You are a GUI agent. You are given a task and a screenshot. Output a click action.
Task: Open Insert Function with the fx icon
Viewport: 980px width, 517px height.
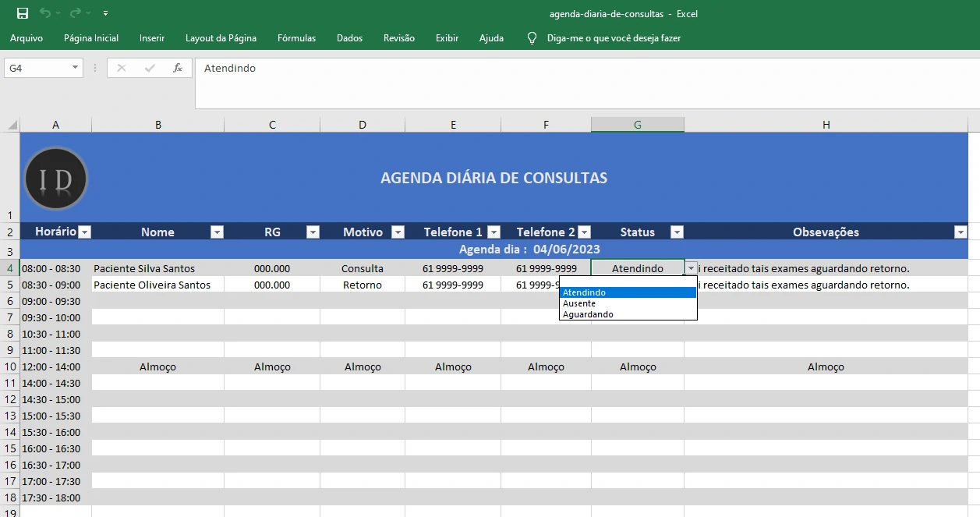click(x=179, y=68)
